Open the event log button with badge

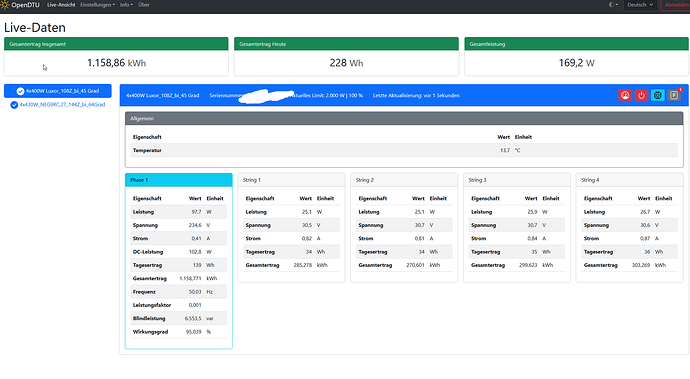[674, 95]
